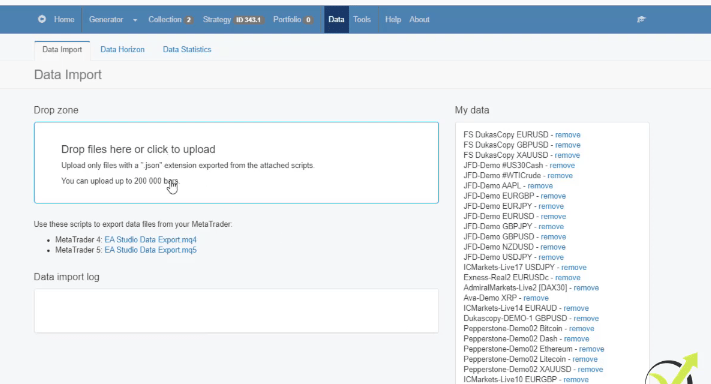This screenshot has height=384, width=711.
Task: Remove Ava-Demo XRP data
Action: [x=536, y=298]
